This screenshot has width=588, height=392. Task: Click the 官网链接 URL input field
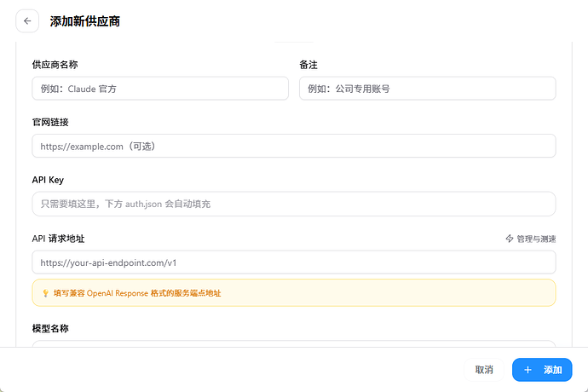click(x=294, y=146)
